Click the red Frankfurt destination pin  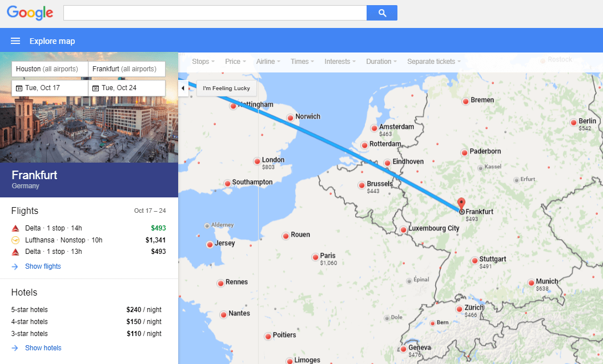tap(461, 204)
